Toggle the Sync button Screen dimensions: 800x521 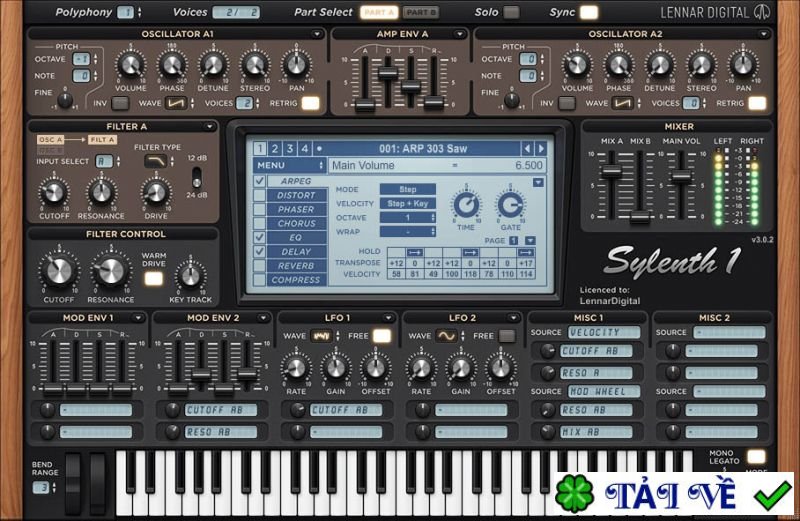588,12
